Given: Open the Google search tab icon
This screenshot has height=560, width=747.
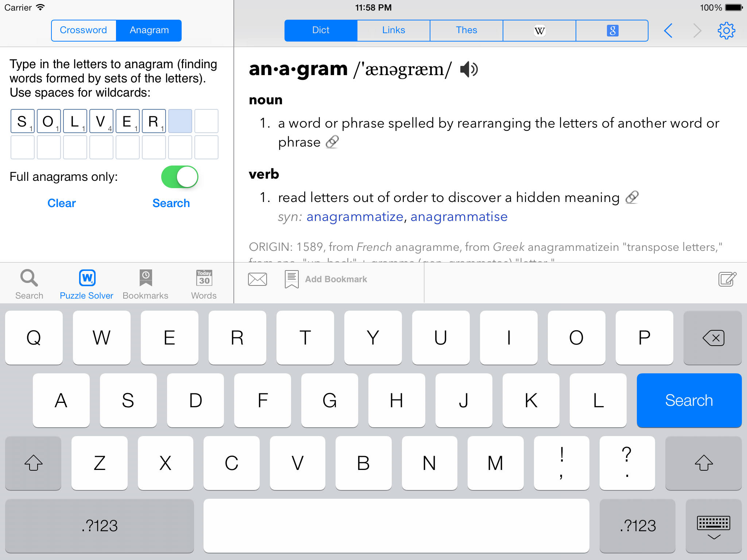Looking at the screenshot, I should 612,31.
